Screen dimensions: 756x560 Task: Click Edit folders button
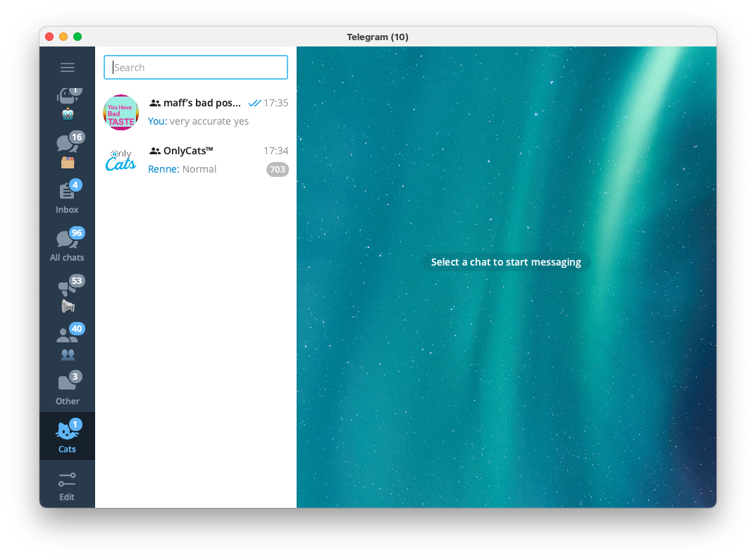[x=67, y=486]
